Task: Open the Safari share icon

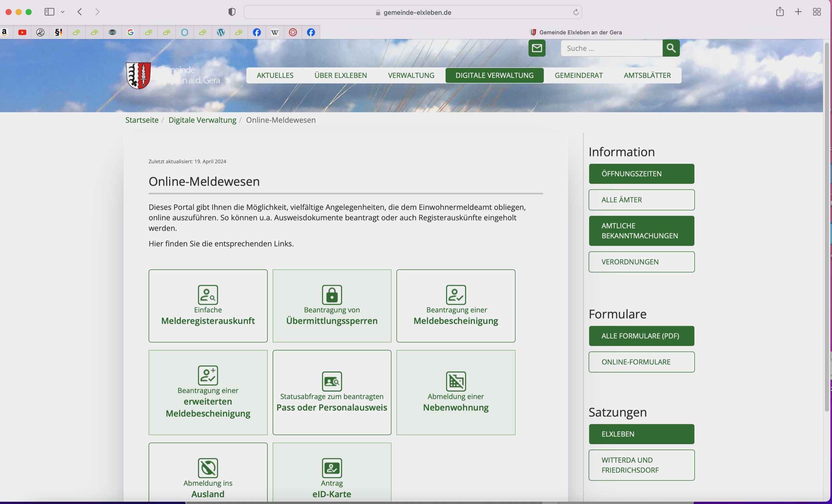Action: [x=779, y=12]
